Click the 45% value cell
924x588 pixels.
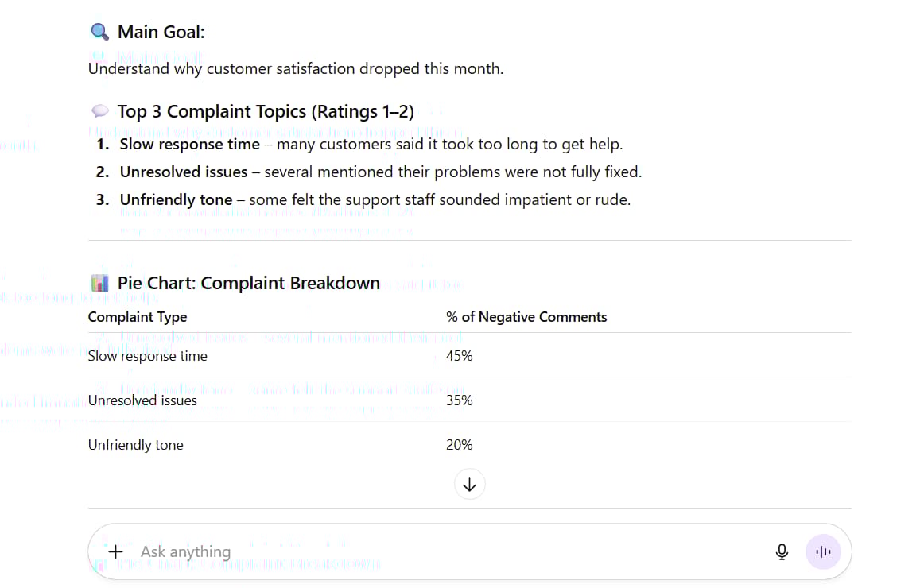[459, 356]
